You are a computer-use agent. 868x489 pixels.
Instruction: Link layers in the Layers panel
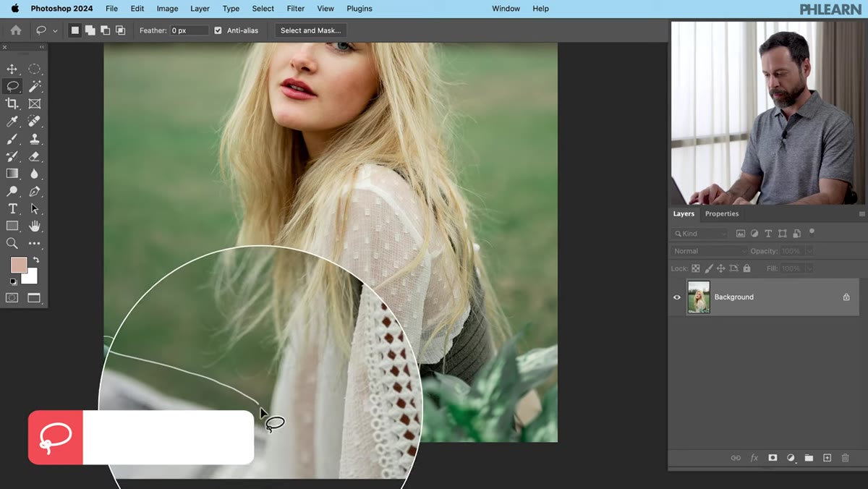pos(736,458)
